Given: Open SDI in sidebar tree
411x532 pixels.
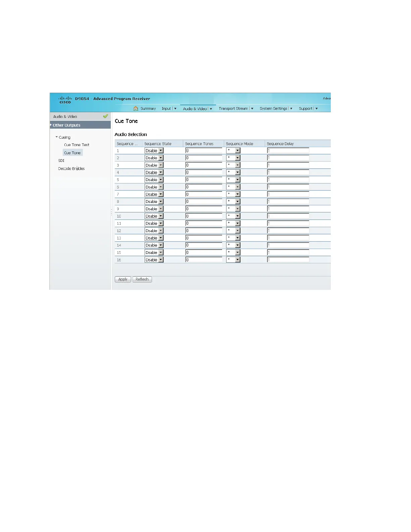Looking at the screenshot, I should point(61,161).
